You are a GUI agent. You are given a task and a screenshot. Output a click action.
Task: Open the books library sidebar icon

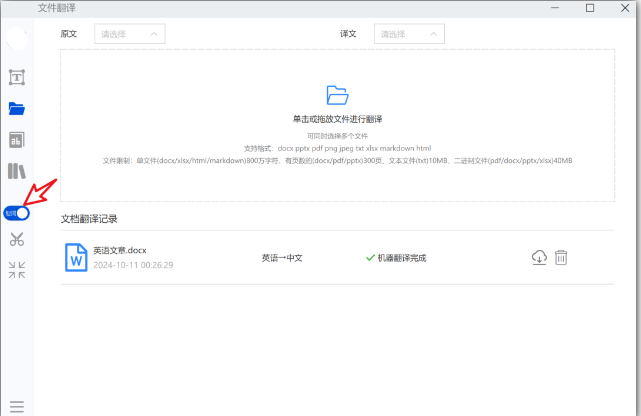(x=17, y=171)
